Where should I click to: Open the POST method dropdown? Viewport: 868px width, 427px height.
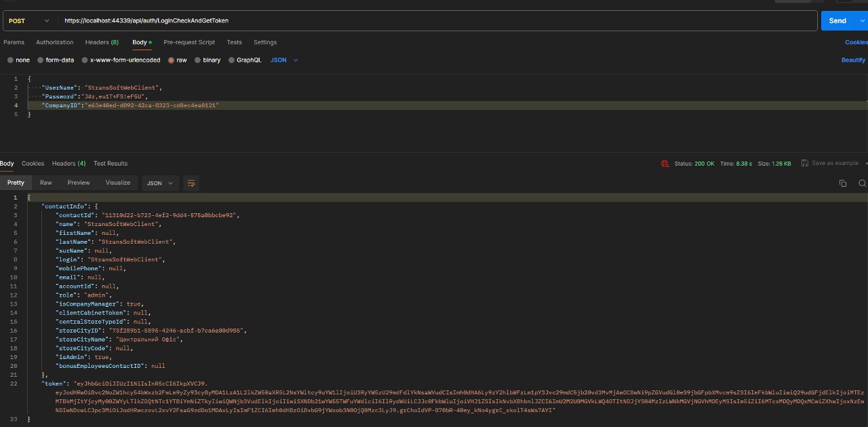(x=30, y=21)
